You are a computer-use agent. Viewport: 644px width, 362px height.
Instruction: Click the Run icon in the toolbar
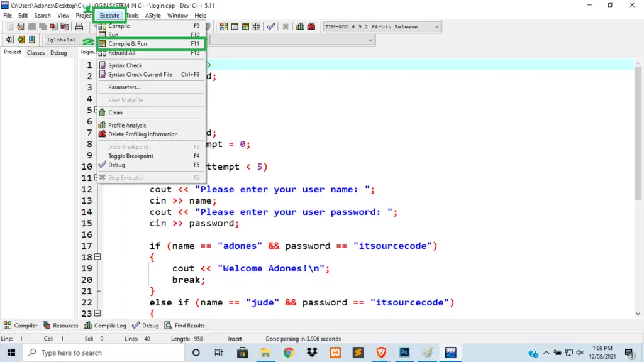tap(235, 26)
